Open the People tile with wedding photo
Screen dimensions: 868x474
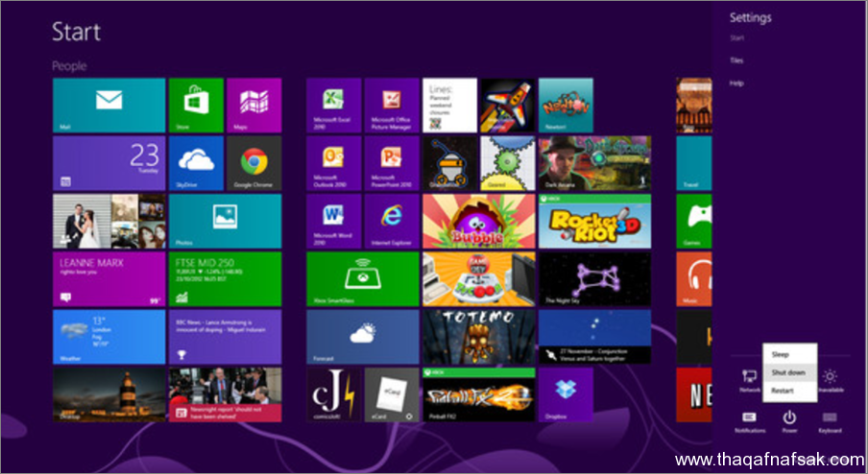point(109,222)
